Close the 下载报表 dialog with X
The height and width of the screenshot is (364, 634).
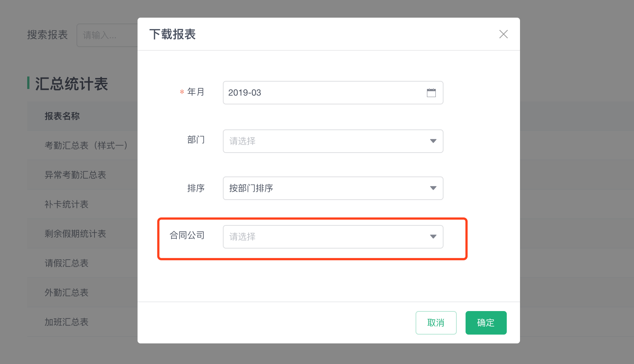click(x=503, y=34)
